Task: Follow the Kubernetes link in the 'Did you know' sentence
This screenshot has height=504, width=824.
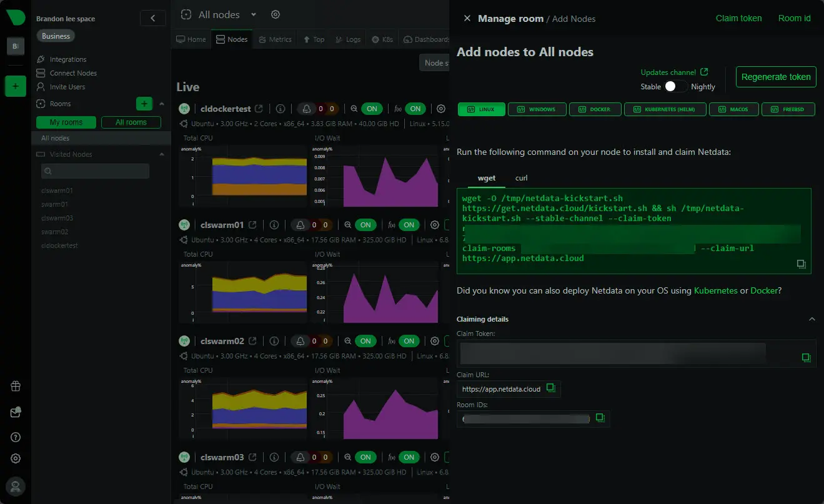Action: point(715,290)
